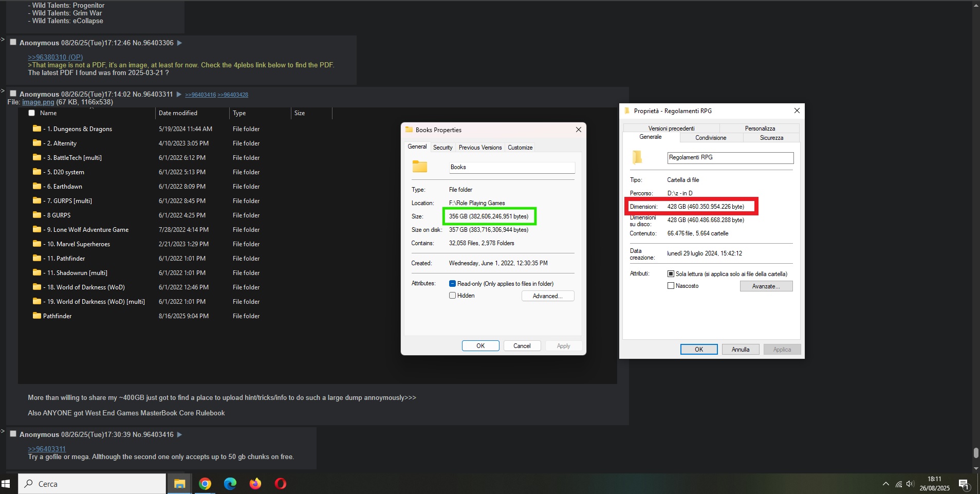Click the page scrollbar down arrow
The height and width of the screenshot is (494, 980).
pyautogui.click(x=976, y=469)
